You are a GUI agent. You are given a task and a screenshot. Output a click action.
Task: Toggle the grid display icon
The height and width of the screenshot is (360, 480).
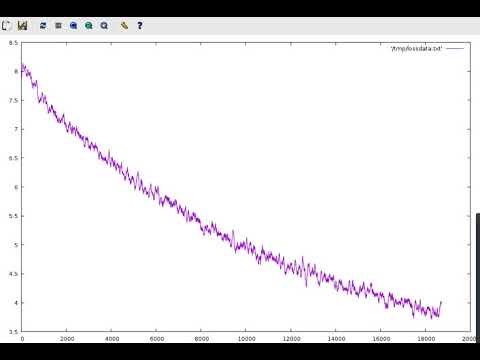pos(58,26)
